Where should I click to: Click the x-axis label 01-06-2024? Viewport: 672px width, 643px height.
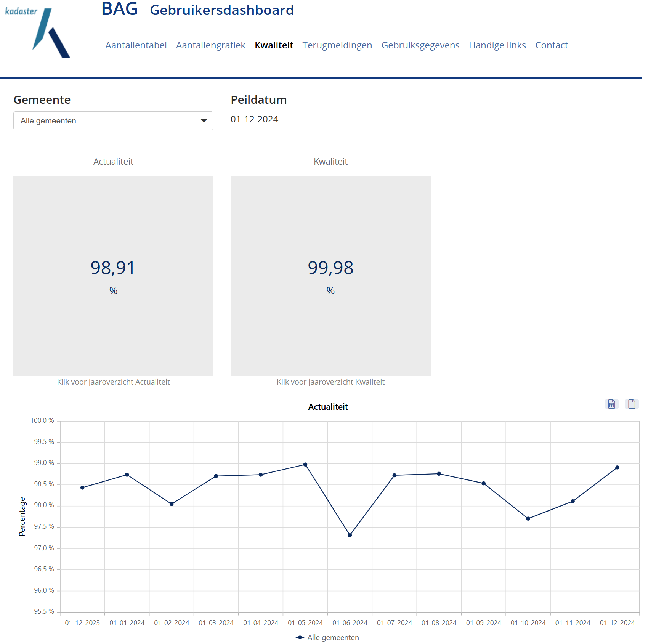[350, 622]
